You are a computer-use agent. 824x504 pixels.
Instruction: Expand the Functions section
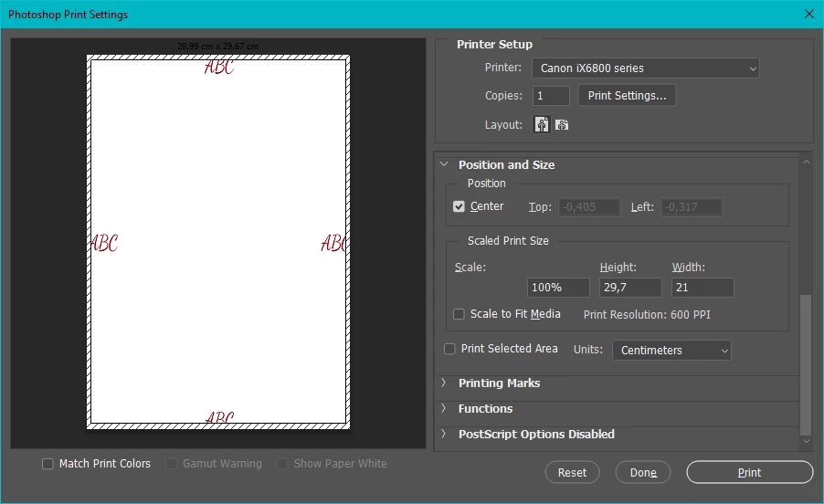tap(444, 408)
